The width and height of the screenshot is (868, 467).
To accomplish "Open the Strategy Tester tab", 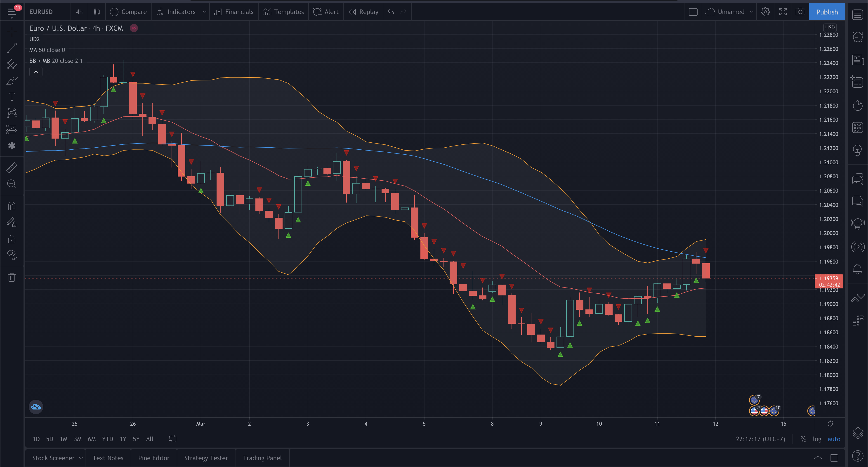I will click(206, 458).
